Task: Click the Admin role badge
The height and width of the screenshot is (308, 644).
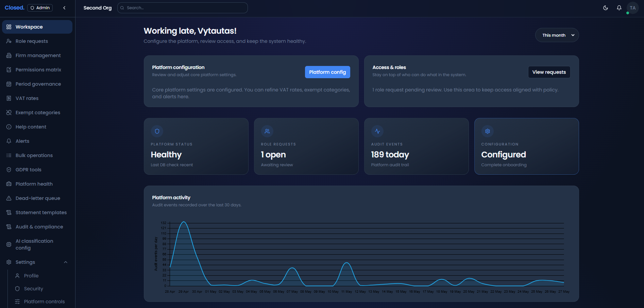Action: (x=40, y=8)
